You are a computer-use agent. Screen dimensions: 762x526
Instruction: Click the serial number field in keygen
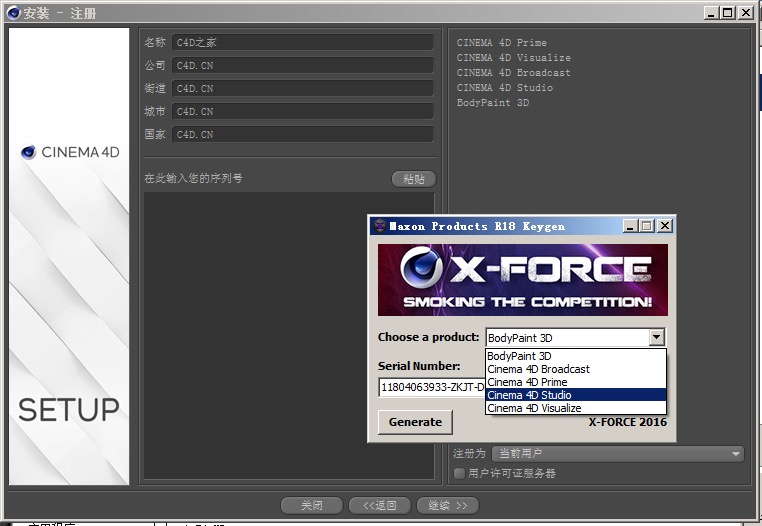[432, 387]
